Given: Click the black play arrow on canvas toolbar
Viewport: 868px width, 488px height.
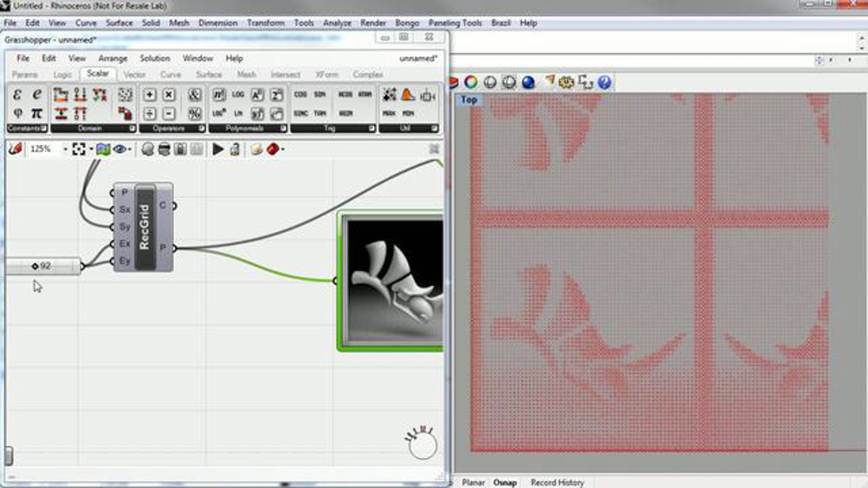Looking at the screenshot, I should (218, 149).
